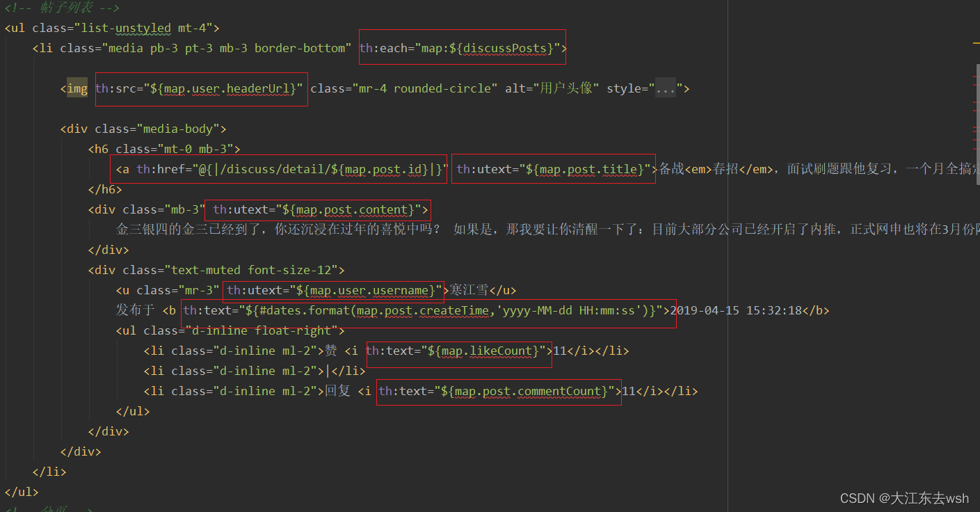Viewport: 980px width, 512px height.
Task: Click the th:utext map.post.title attribute
Action: tap(554, 170)
